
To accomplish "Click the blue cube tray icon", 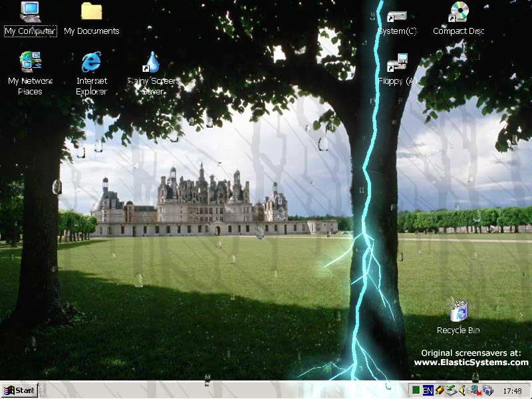I will point(488,390).
